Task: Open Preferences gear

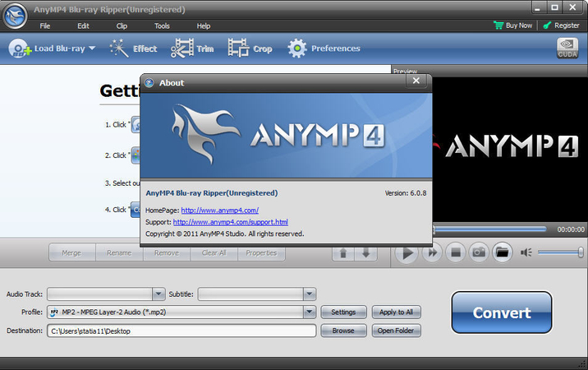Action: pos(324,49)
